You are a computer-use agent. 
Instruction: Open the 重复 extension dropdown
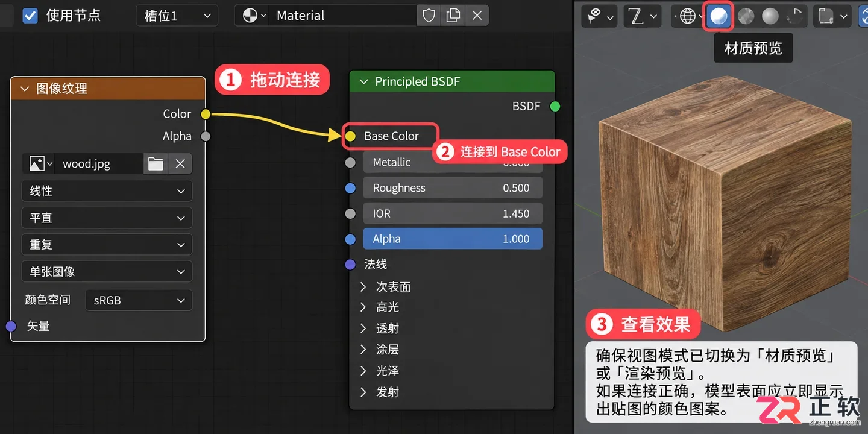107,245
